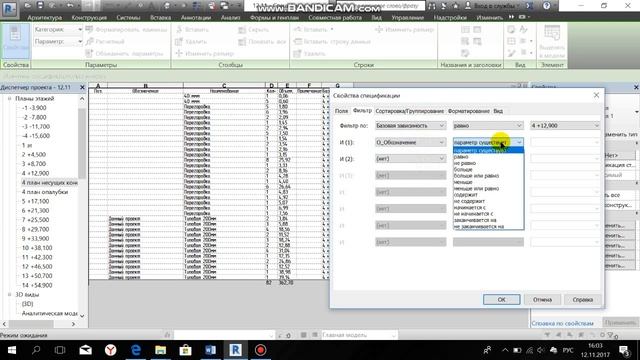Click Скрыть columns icon

tap(242, 29)
